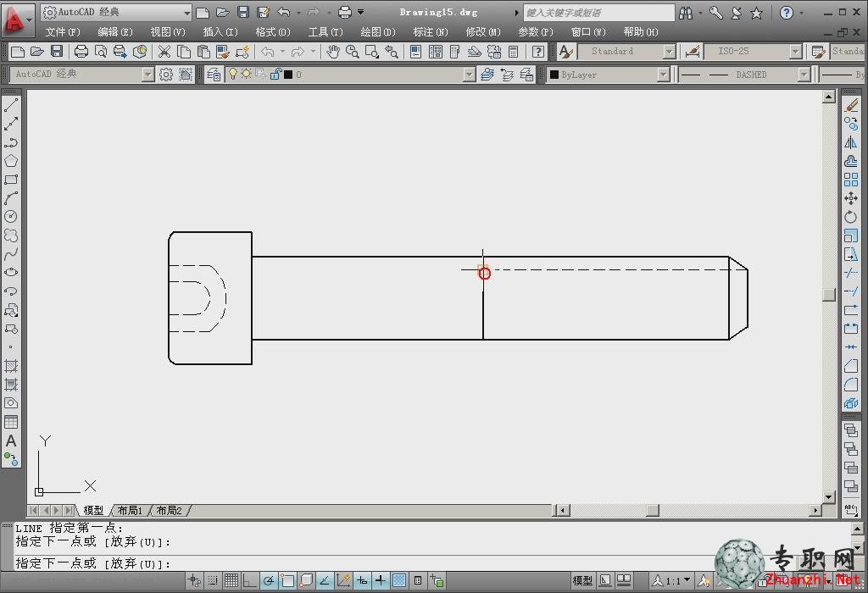The image size is (868, 593).
Task: Toggle Snap mode in status bar
Action: (x=213, y=580)
